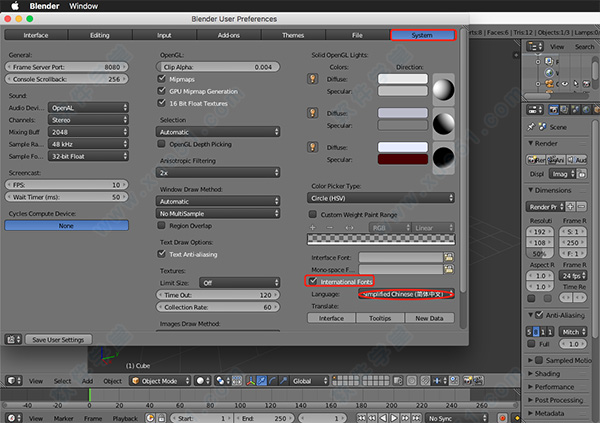Enable Custom Weight Paint Range
Screen dimensions: 600x423
[x=313, y=214]
